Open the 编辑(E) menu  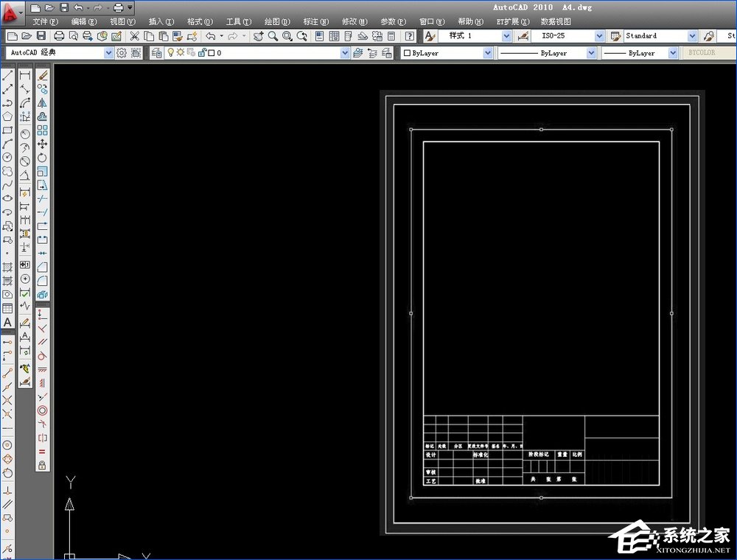(84, 21)
